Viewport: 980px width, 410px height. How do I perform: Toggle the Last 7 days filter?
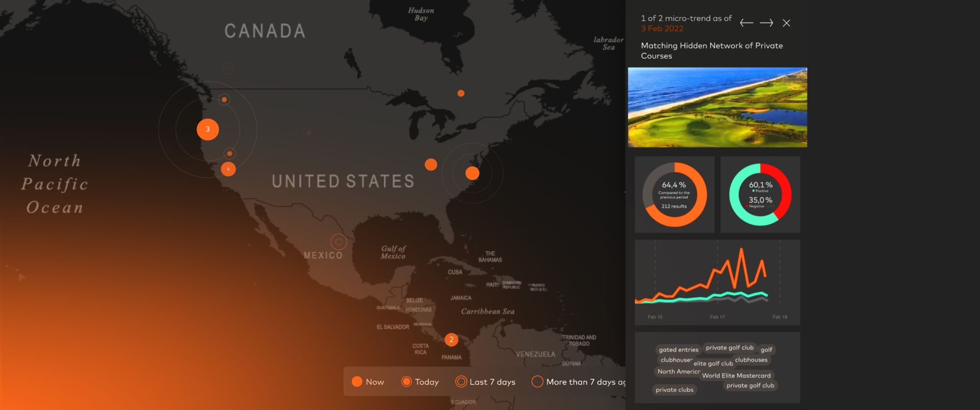(x=485, y=382)
